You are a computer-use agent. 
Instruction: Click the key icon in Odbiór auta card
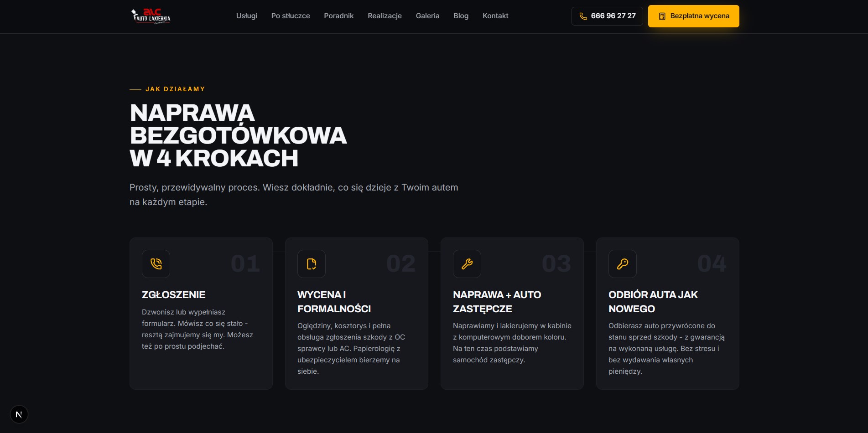pos(623,264)
